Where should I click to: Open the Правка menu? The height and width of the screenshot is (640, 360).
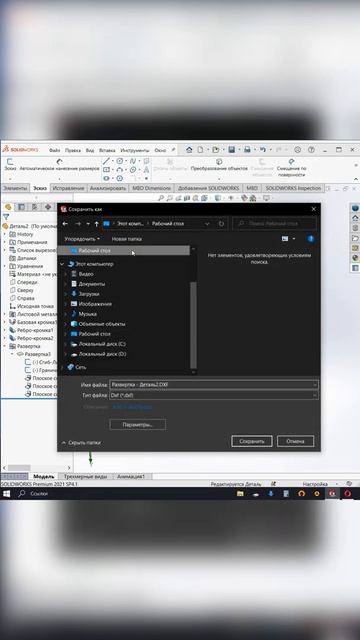pos(73,150)
